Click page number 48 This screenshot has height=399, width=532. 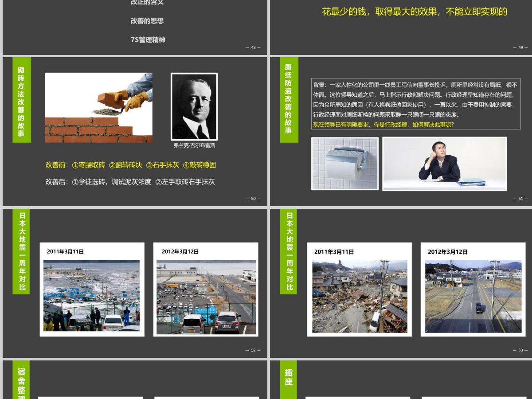[x=253, y=47]
